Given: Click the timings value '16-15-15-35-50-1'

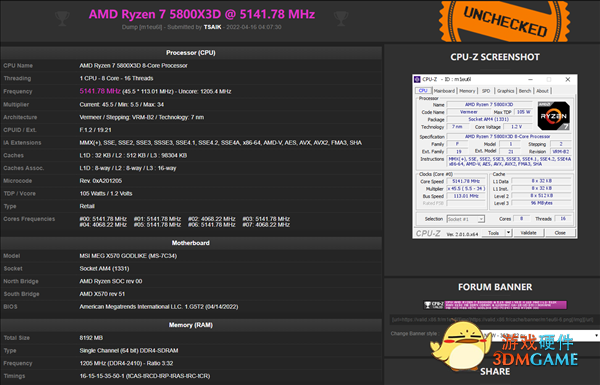Looking at the screenshot, I should (145, 376).
